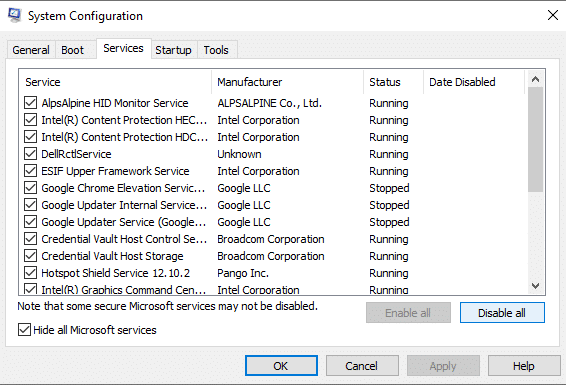Uncheck AlpsAlpine HID Monitor Service checkbox

point(30,103)
